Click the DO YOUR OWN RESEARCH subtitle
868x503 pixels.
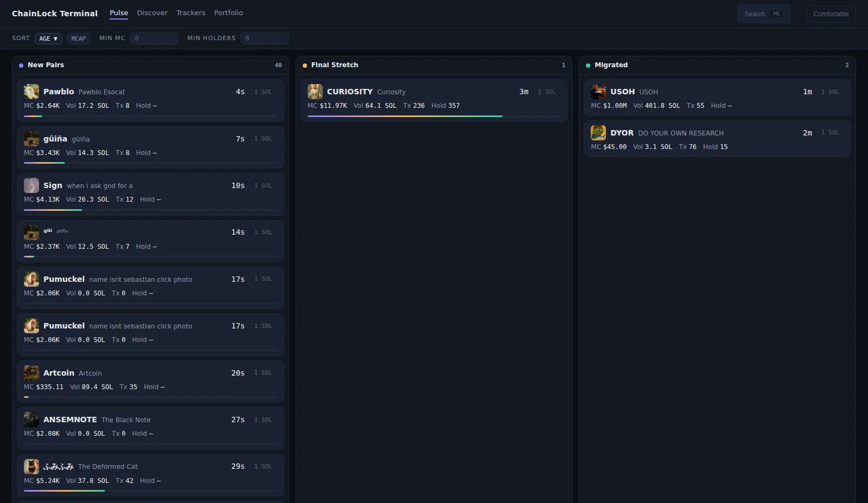click(x=681, y=133)
